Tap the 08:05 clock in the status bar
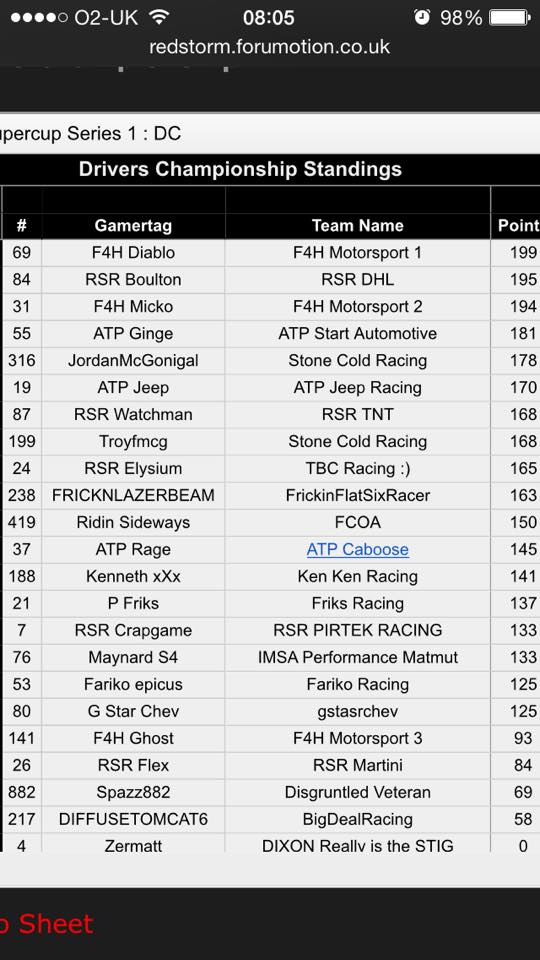The image size is (540, 960). point(268,18)
